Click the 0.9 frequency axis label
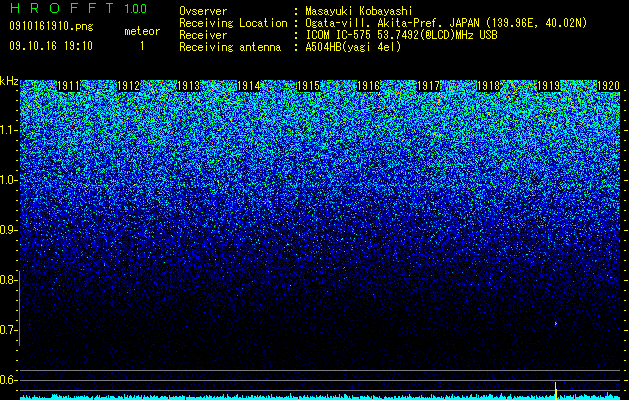Screen dimensions: 629x400 8,230
